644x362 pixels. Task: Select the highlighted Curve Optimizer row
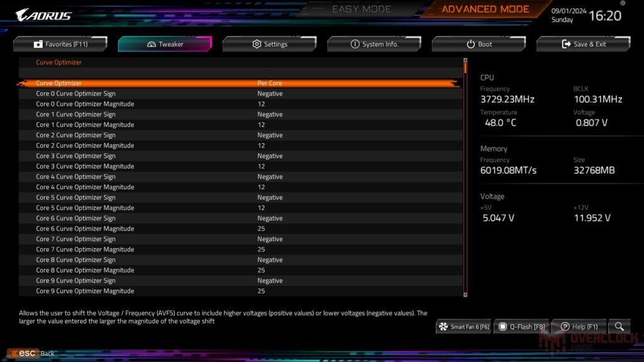189,82
